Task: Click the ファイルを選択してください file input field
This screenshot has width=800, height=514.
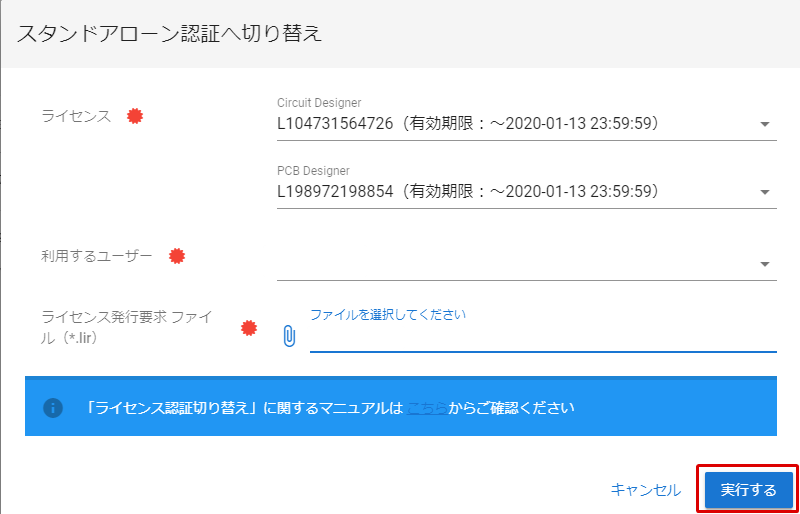Action: 543,330
